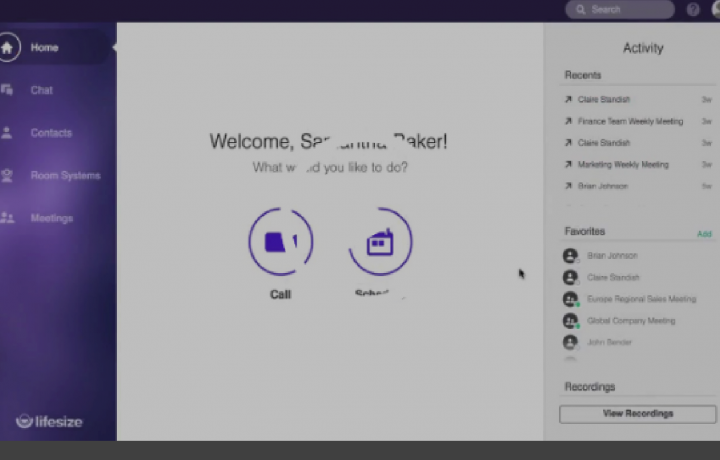This screenshot has width=720, height=460.
Task: Click Global Company Meeting avatar icon
Action: click(570, 320)
